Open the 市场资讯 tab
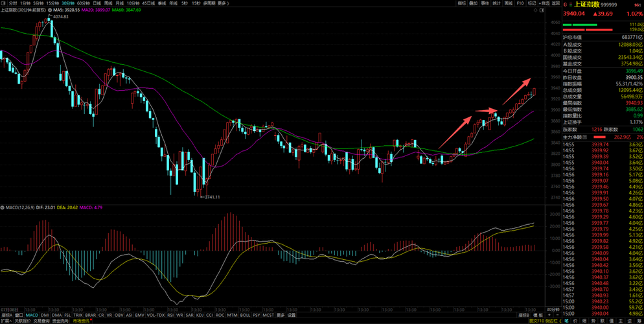644x324 pixels. 82,321
